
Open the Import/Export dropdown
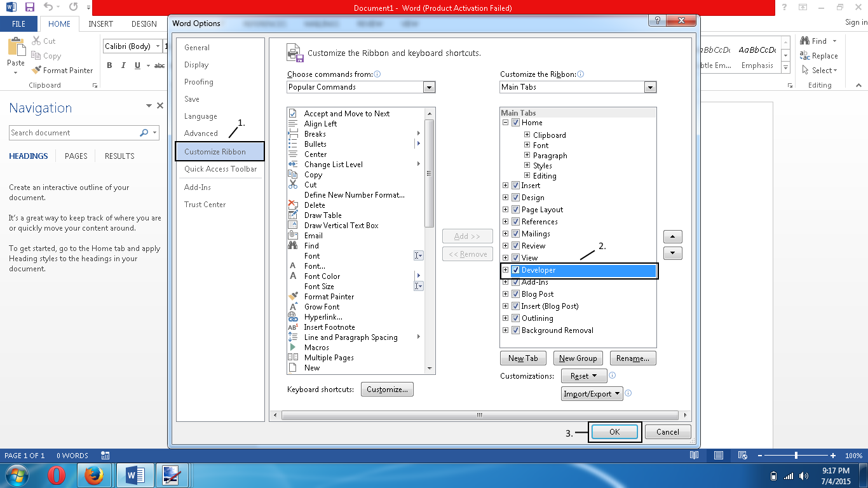(591, 394)
